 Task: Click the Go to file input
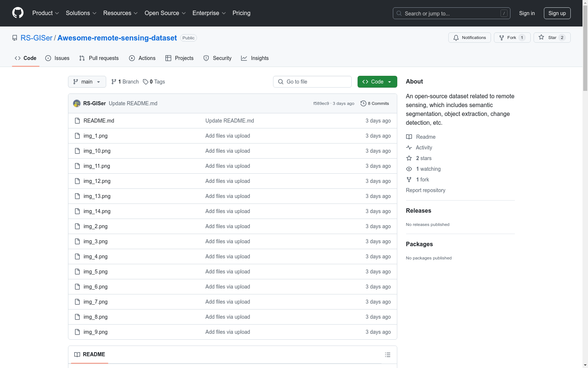pos(312,82)
